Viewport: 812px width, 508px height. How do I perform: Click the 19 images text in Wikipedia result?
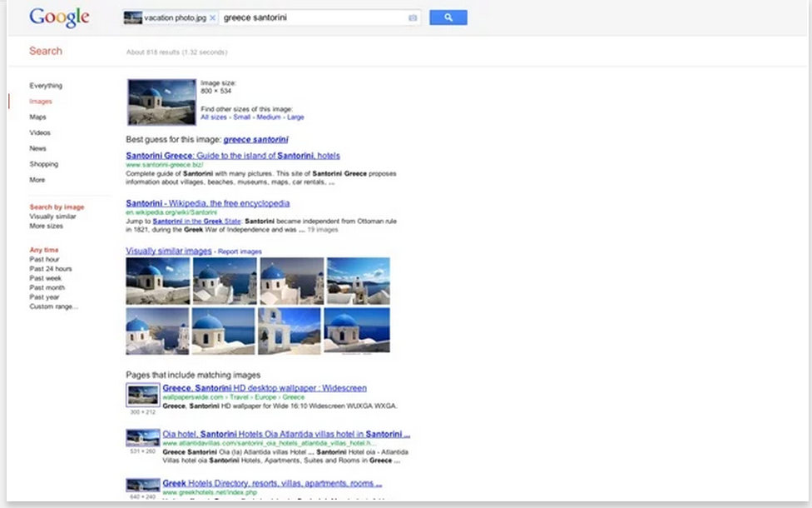[323, 230]
